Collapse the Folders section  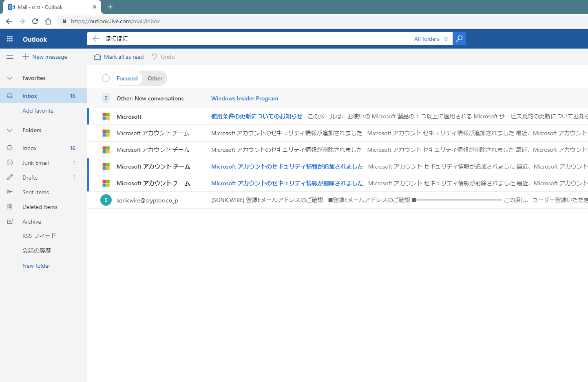tap(10, 130)
